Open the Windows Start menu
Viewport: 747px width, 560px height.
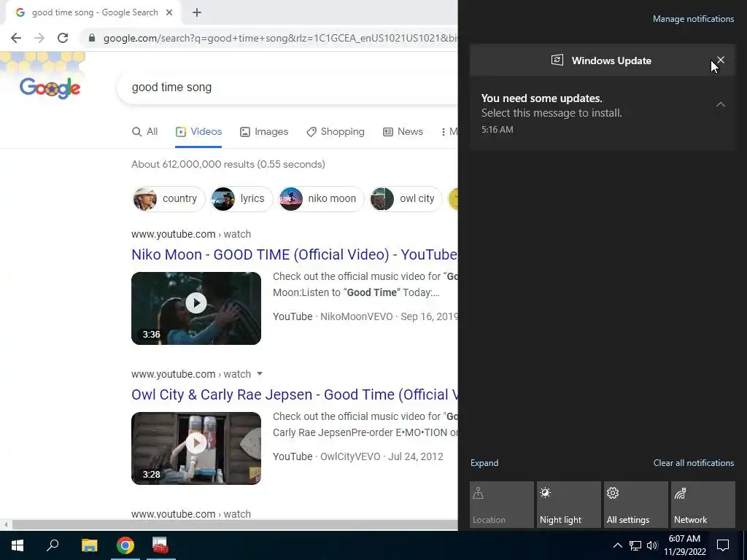point(18,545)
